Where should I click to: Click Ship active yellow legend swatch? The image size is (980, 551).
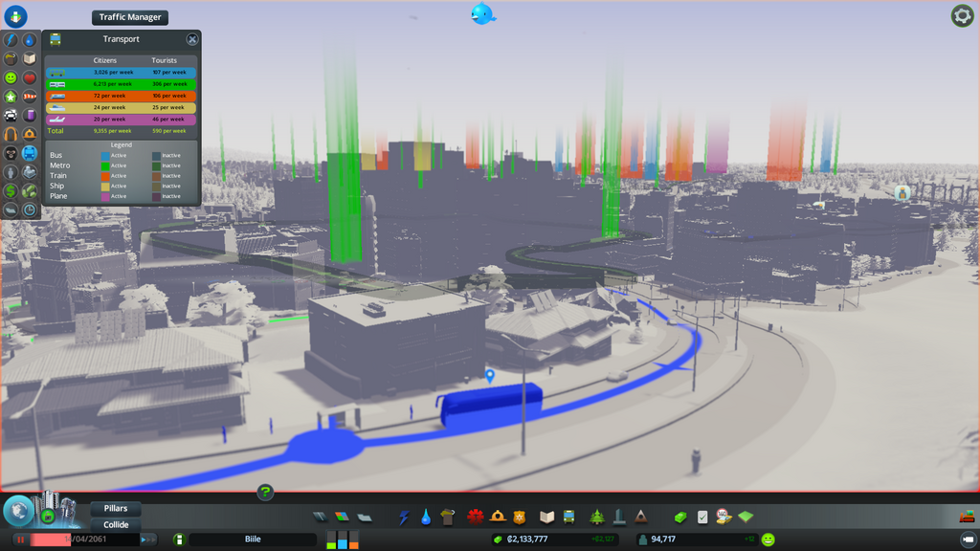tap(105, 187)
